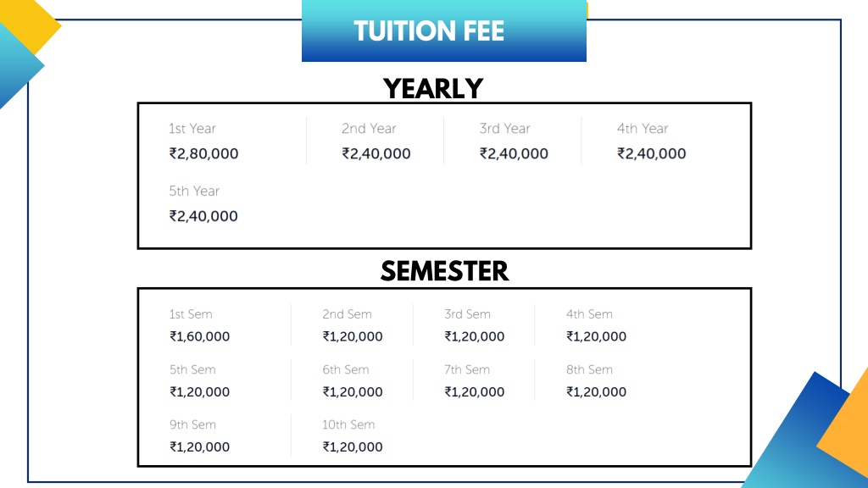
Task: Click the 3rd Sem fee amount
Action: [x=475, y=336]
